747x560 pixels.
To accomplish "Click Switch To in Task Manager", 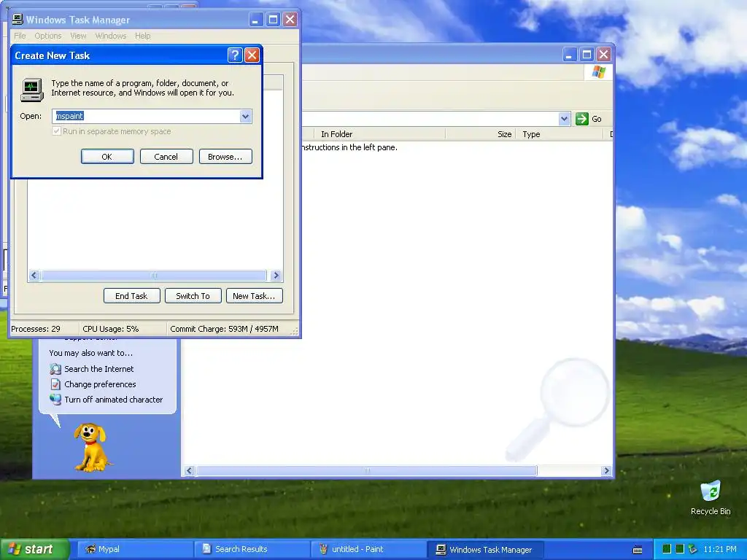I will (193, 296).
